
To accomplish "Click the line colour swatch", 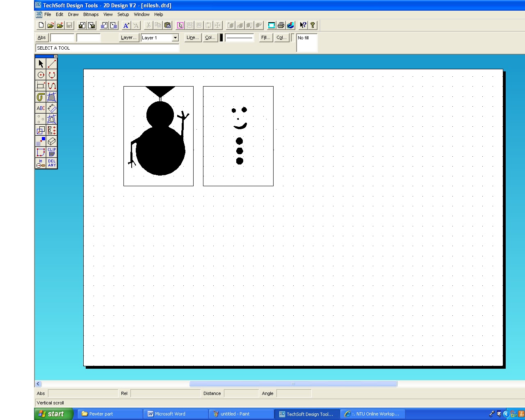I will point(221,37).
